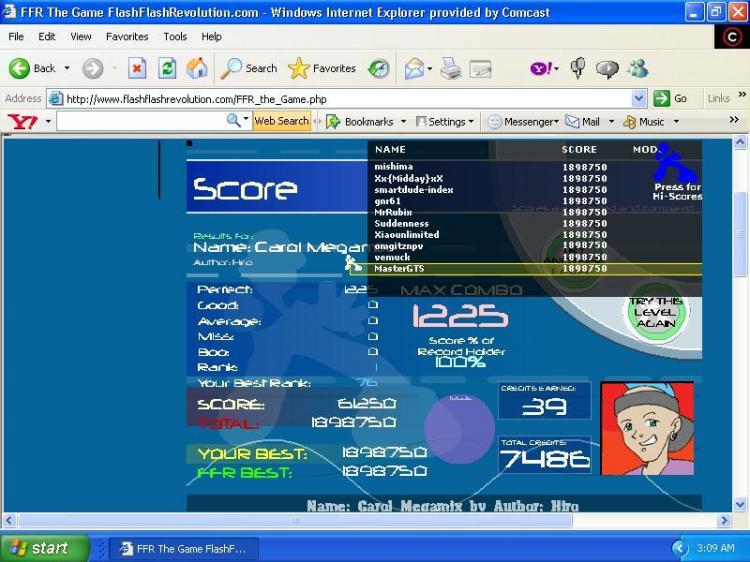
Task: Select the MasterGTS highlighted score row
Action: pos(526,269)
